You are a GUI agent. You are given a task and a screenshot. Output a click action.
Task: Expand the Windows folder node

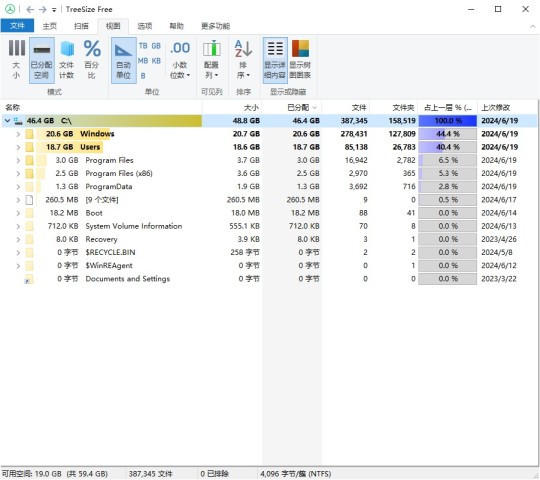tap(18, 134)
